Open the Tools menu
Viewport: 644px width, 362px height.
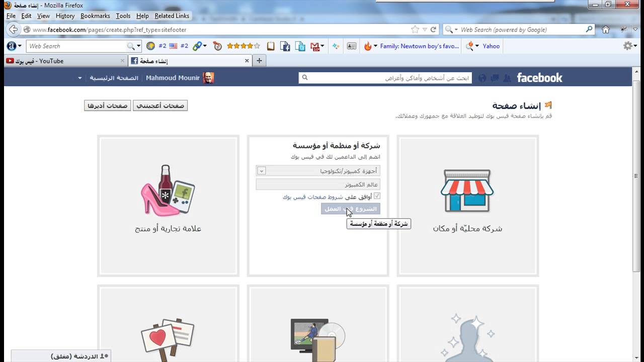(x=123, y=16)
